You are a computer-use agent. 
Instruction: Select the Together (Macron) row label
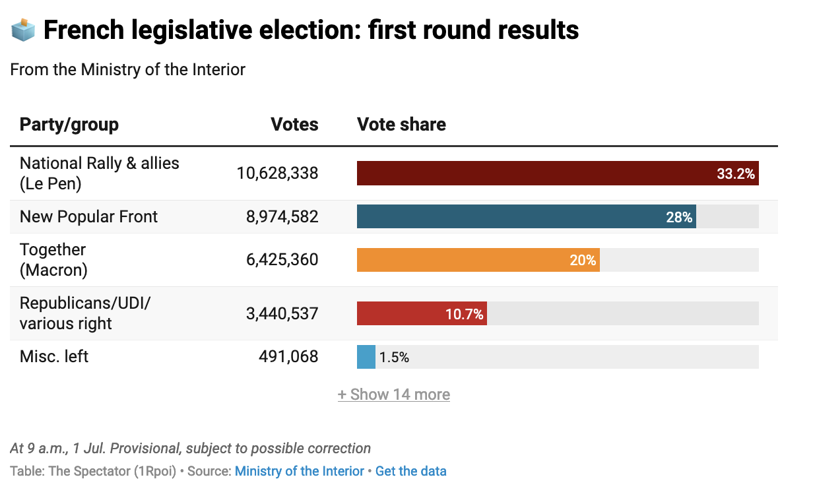tap(53, 259)
